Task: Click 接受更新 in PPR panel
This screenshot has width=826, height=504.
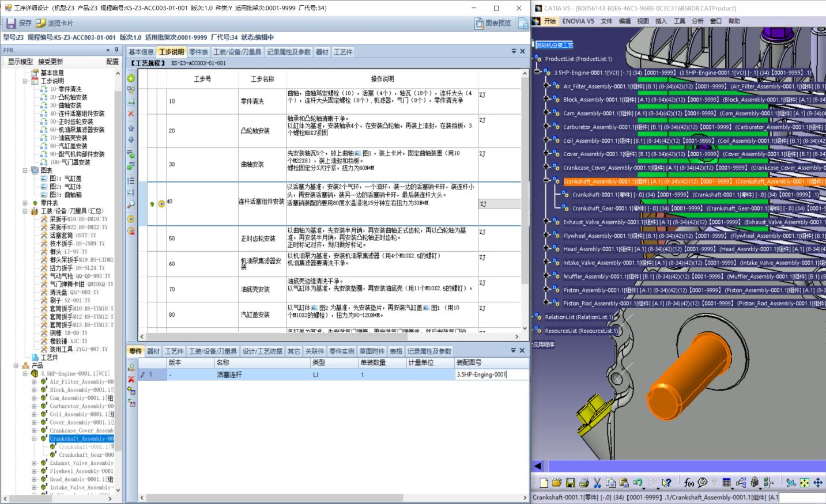Action: (51, 62)
